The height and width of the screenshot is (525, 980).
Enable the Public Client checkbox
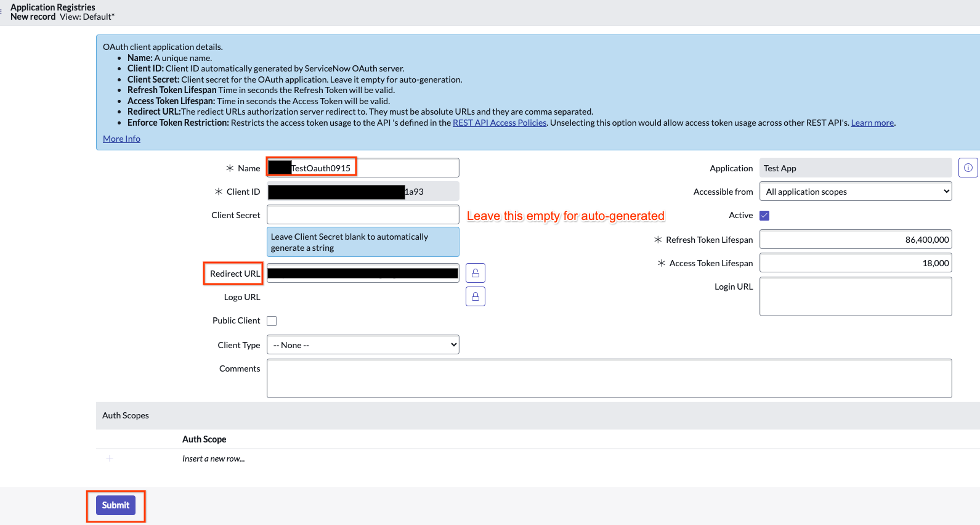tap(272, 321)
